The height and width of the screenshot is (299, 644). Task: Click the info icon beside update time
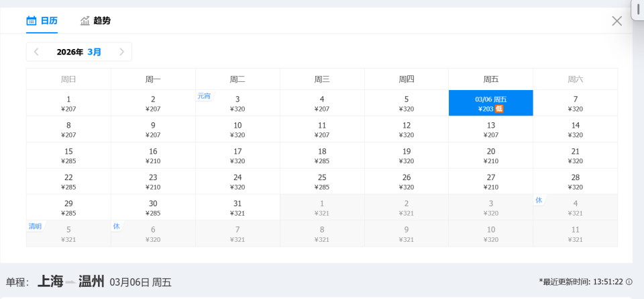coord(629,282)
